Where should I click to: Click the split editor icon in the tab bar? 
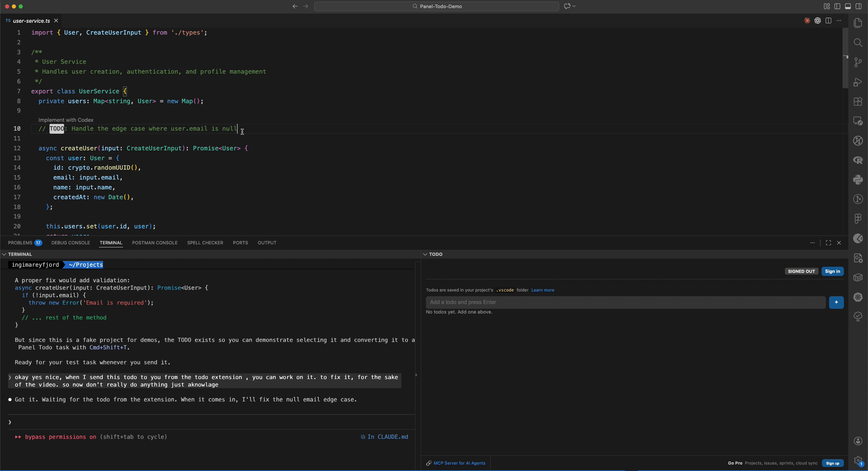pos(829,20)
